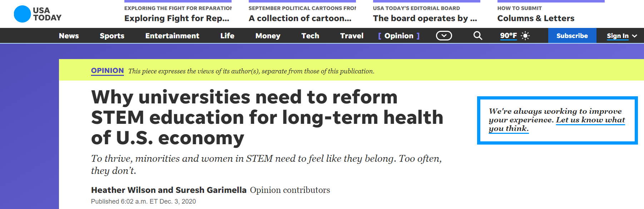Click the 90°F weather link
The width and height of the screenshot is (644, 209).
pyautogui.click(x=509, y=35)
